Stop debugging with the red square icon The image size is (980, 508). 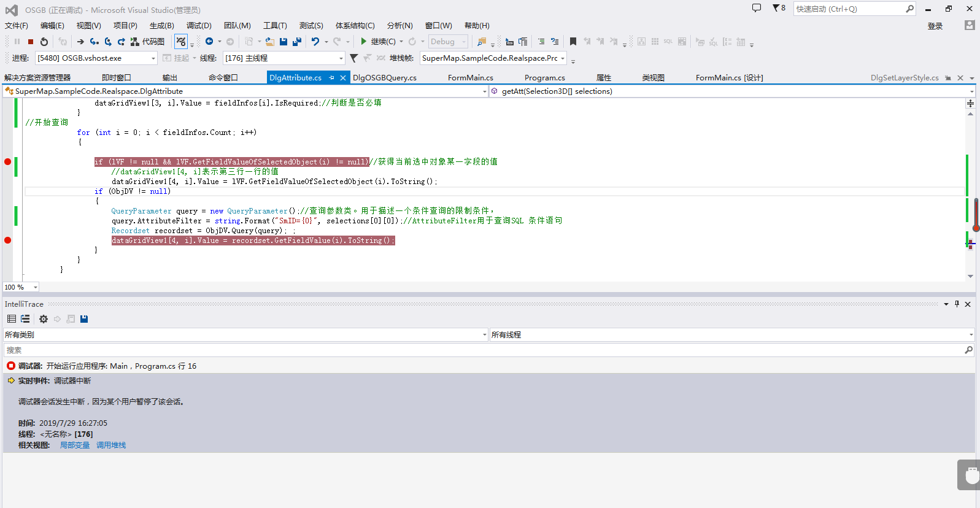[30, 42]
